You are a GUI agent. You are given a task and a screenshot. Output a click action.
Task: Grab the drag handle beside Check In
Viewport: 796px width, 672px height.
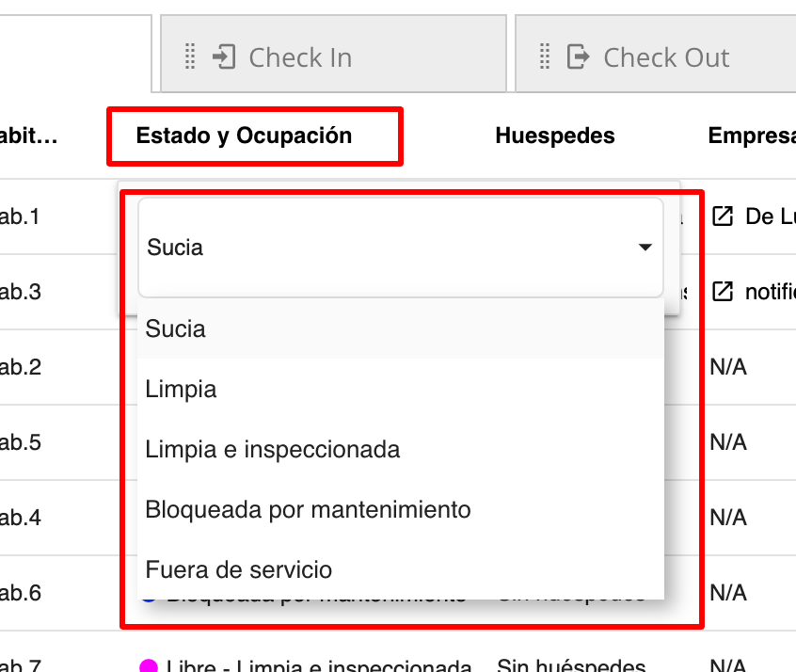(191, 56)
